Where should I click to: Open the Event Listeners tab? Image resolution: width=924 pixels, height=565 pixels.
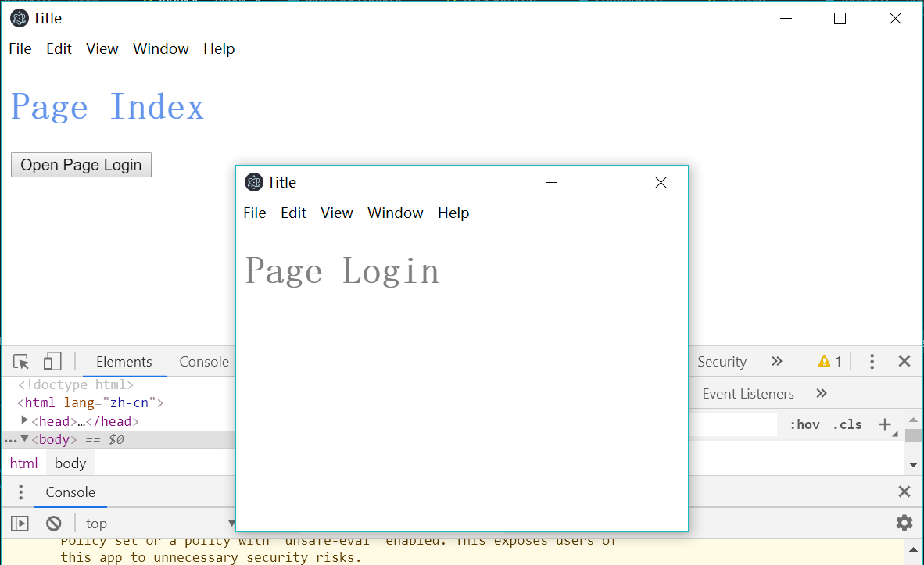748,394
